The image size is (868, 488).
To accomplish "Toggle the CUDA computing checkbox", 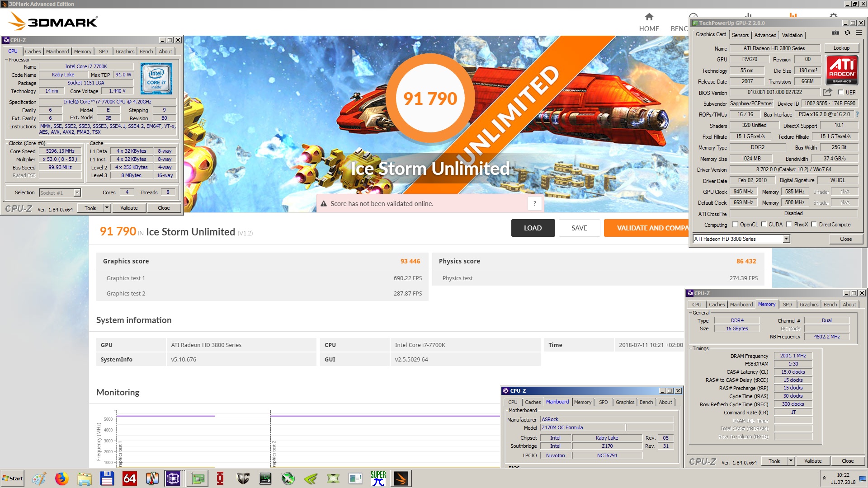I will pyautogui.click(x=764, y=225).
